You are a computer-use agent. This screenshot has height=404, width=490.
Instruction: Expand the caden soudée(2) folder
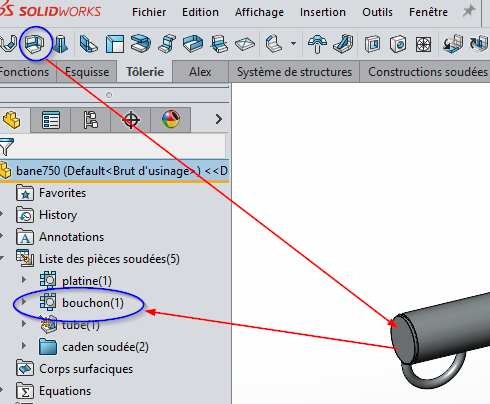coord(24,346)
